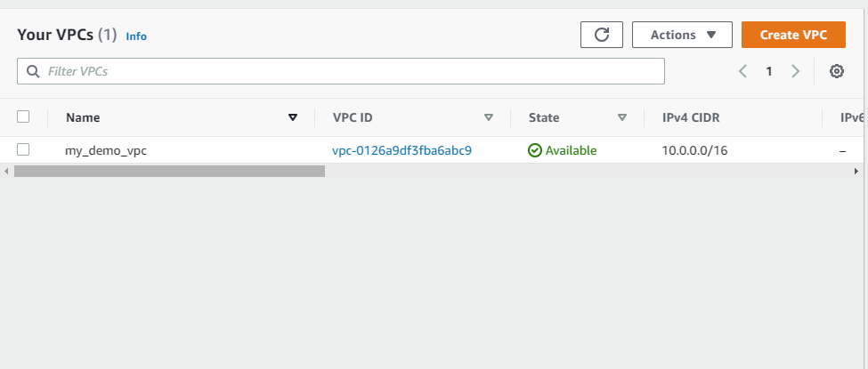Sort by State column arrow

point(622,117)
